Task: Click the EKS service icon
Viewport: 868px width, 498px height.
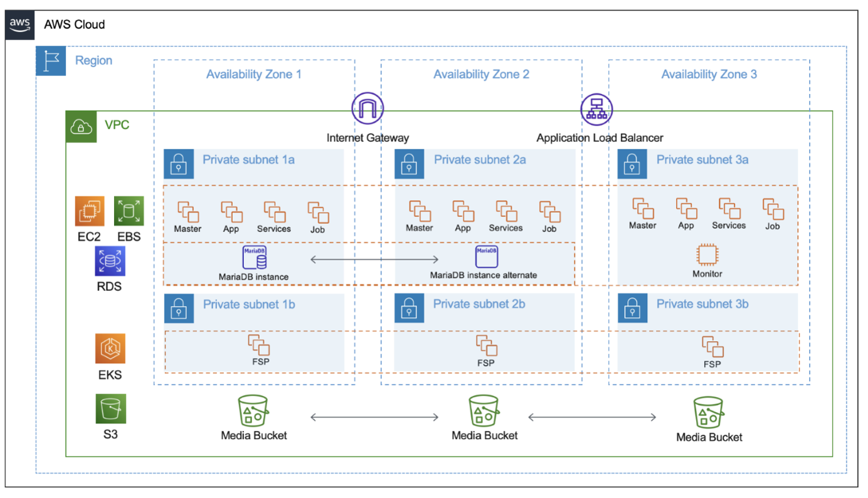Action: coord(110,349)
